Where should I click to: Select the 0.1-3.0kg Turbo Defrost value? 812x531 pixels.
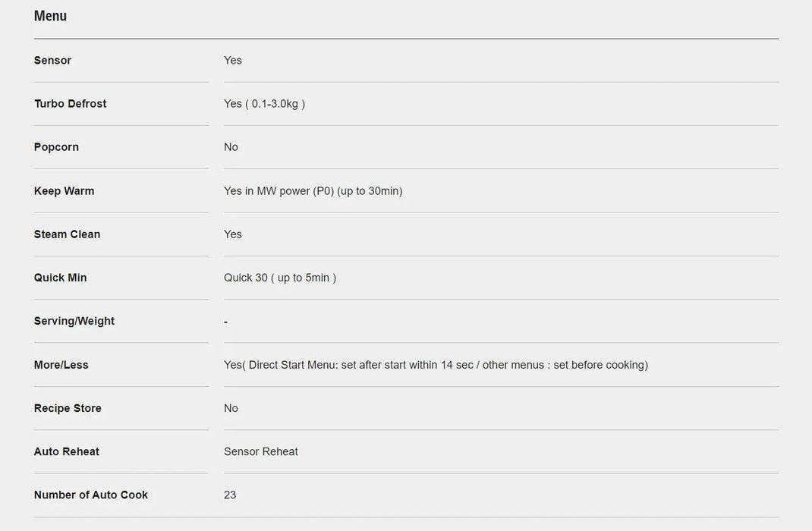[x=264, y=104]
